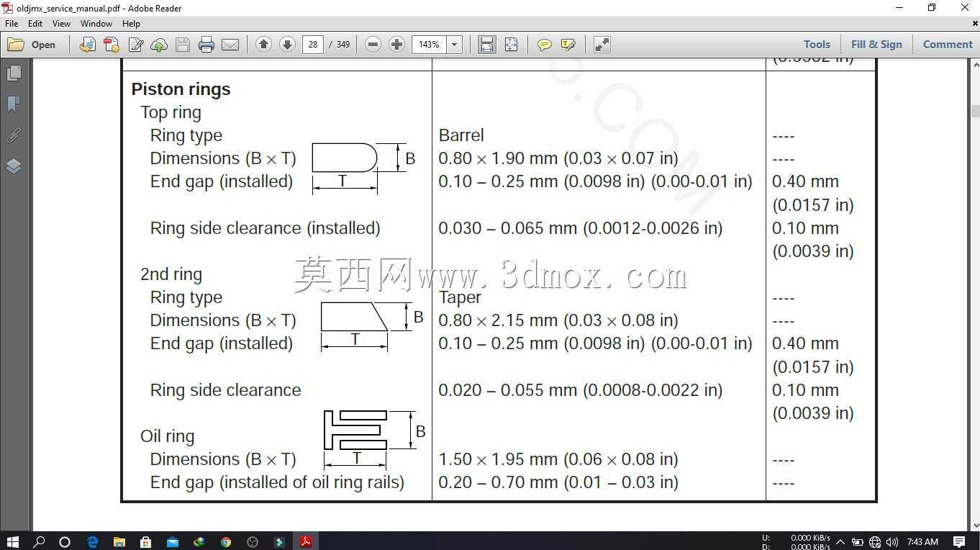Open Cortana circle icon
Image resolution: width=980 pixels, height=550 pixels.
65,541
